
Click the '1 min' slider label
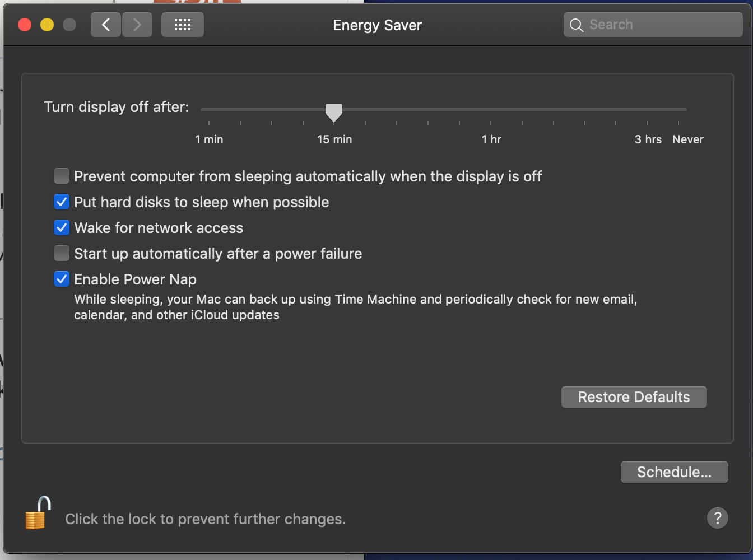pos(209,139)
